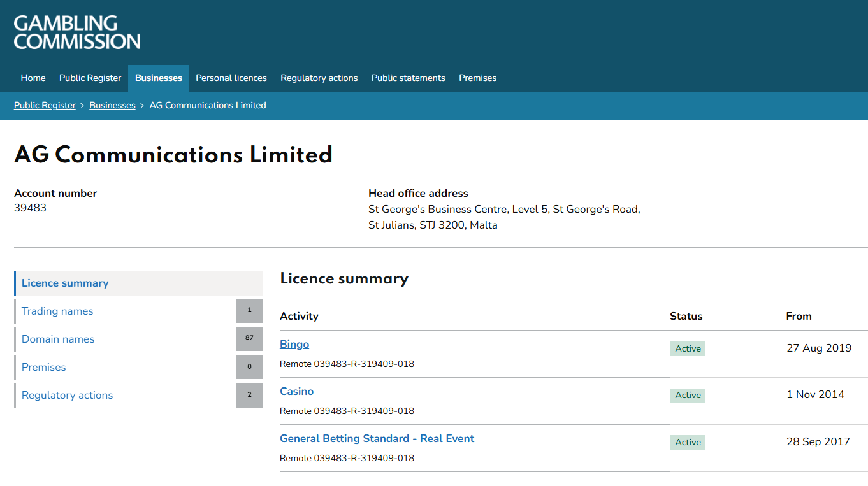Image resolution: width=868 pixels, height=486 pixels.
Task: Open Regulatory actions in side menu
Action: click(67, 395)
